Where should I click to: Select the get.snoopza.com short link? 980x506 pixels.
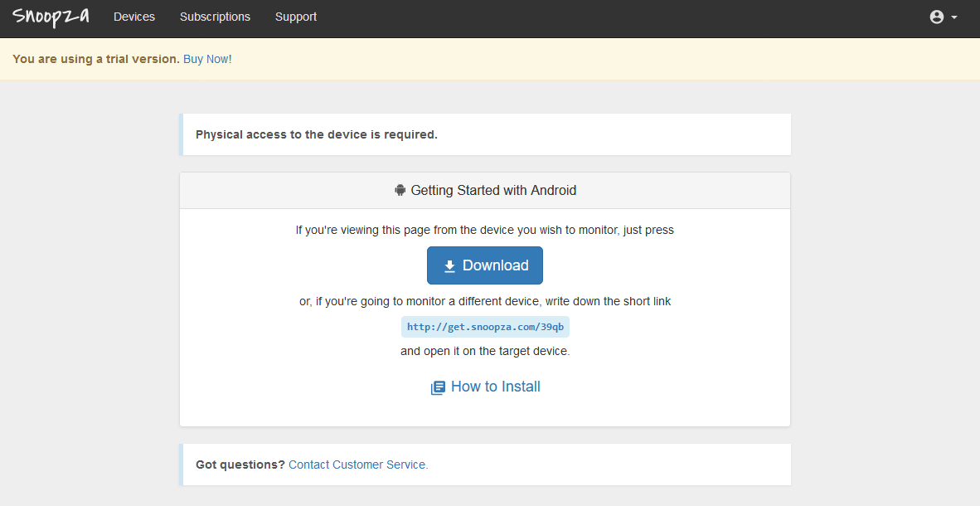click(485, 327)
